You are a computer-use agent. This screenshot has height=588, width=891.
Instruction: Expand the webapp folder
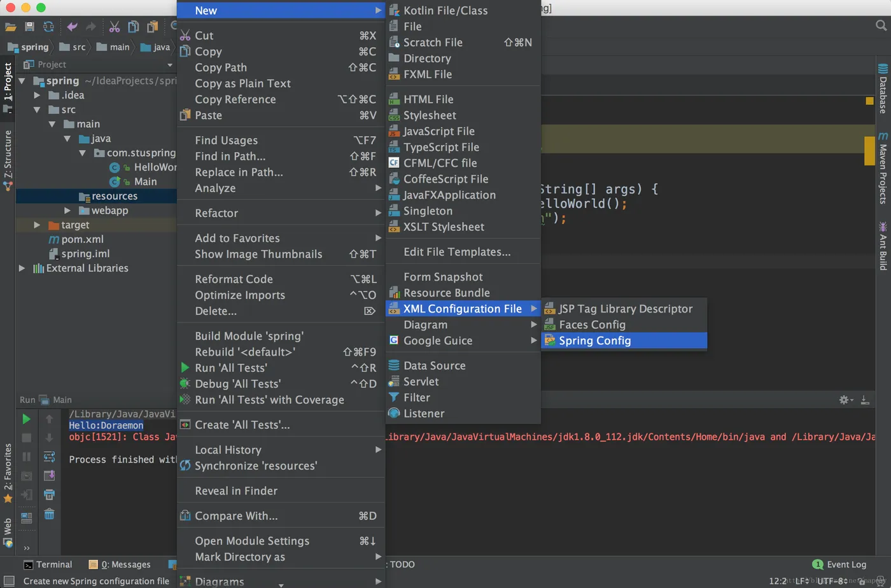pos(67,211)
